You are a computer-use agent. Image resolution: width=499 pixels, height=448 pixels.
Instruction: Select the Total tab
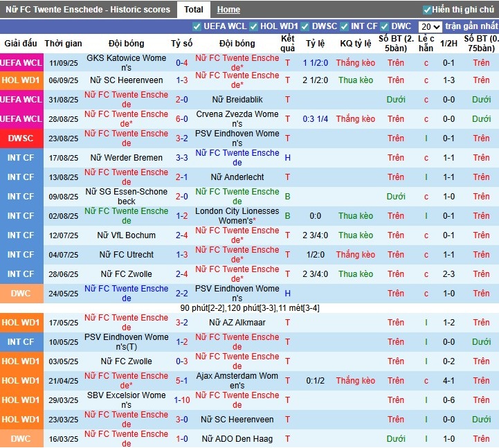coord(194,10)
